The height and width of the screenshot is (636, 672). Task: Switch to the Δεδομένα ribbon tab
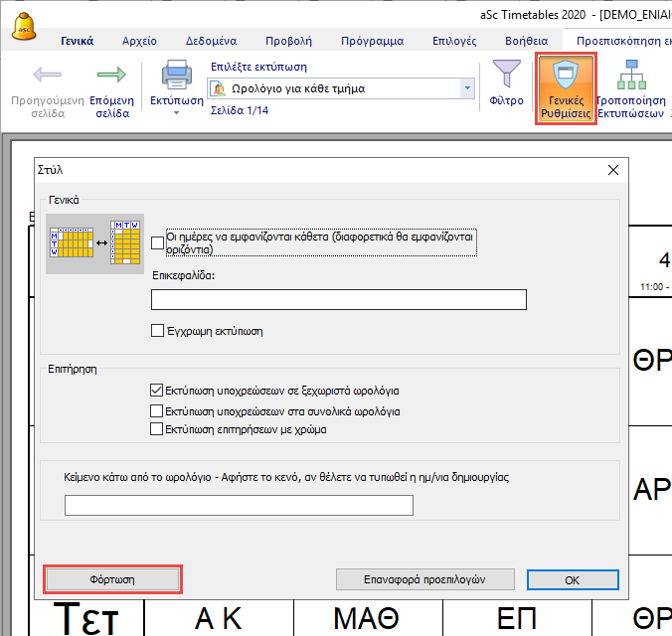(211, 41)
